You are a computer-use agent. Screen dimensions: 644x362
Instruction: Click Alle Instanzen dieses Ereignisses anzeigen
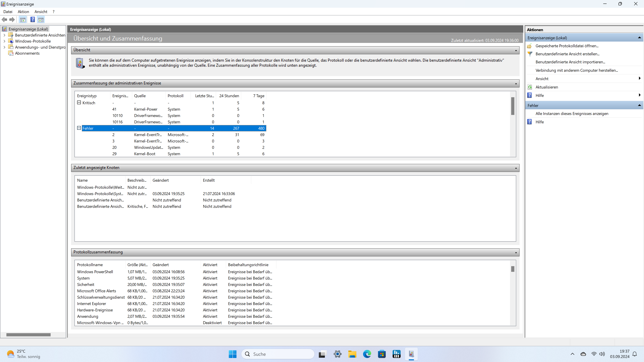click(572, 114)
